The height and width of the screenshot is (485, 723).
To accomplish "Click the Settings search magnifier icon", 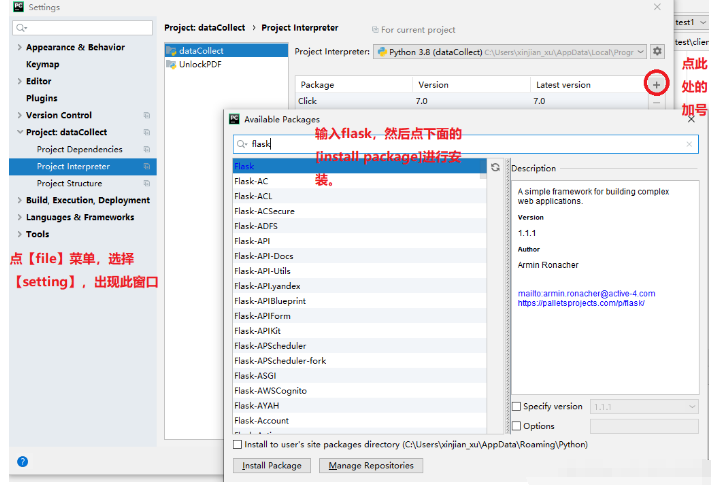I will tap(21, 28).
